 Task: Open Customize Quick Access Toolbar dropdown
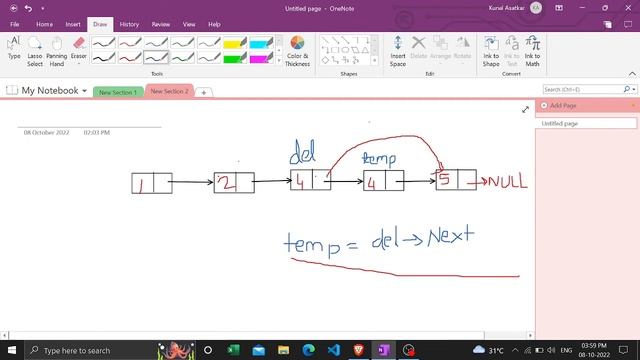pyautogui.click(x=42, y=8)
